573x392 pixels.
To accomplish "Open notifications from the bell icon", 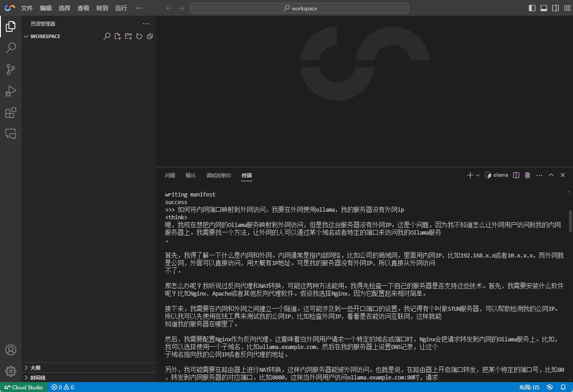I will pyautogui.click(x=563, y=387).
